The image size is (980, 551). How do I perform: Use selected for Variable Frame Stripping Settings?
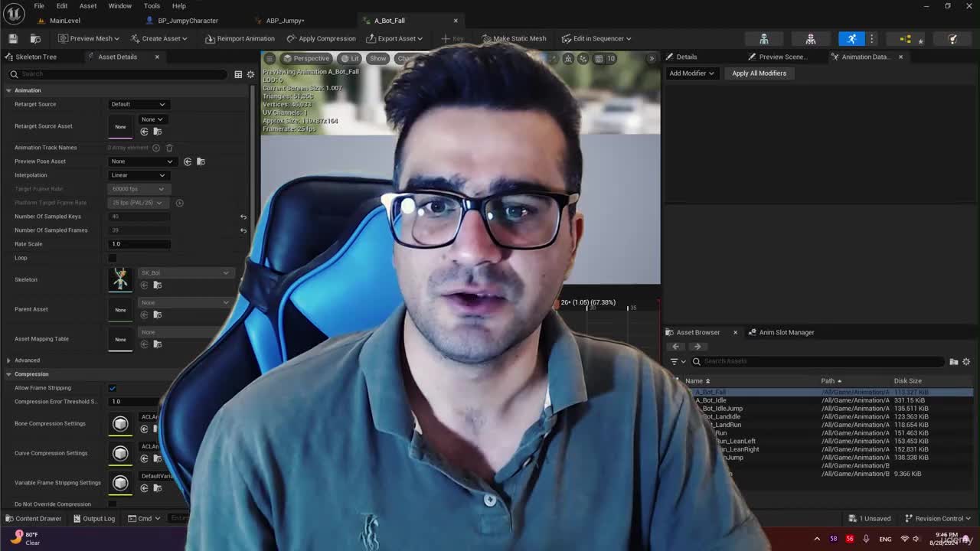coord(144,487)
